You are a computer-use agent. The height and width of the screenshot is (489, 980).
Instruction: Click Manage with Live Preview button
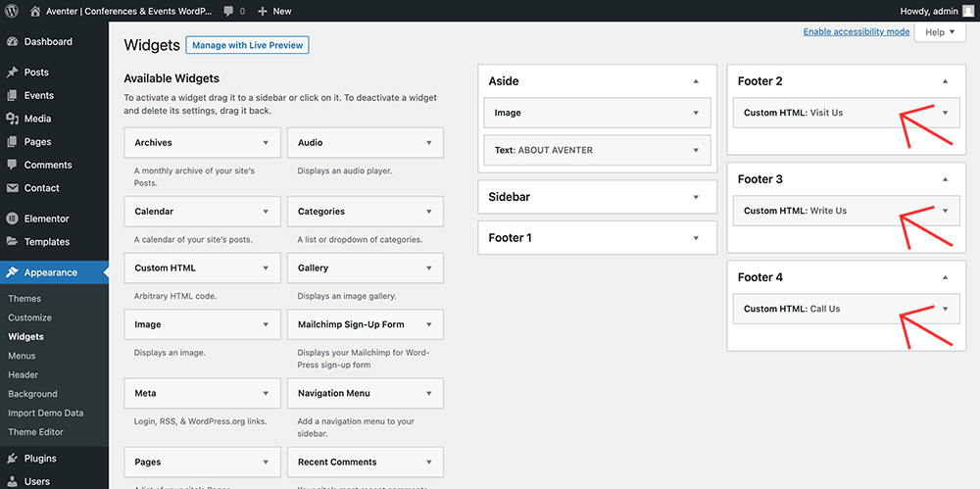(x=247, y=45)
